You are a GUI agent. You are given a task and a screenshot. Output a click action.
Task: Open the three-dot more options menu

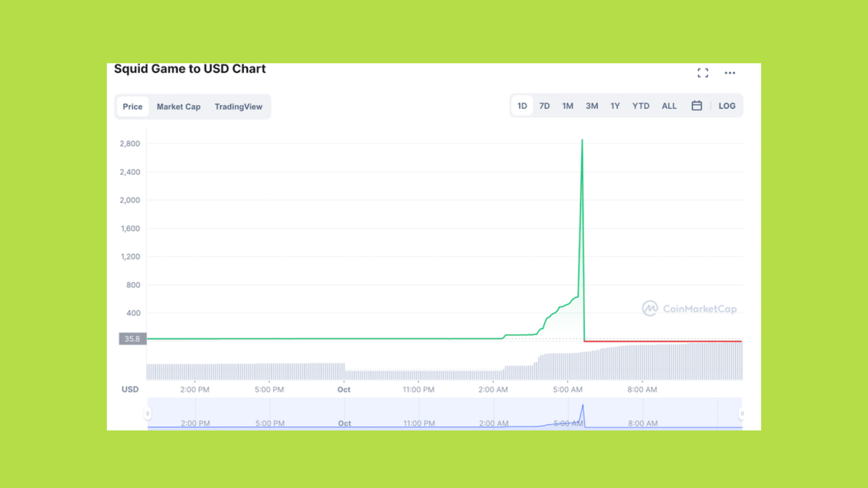(x=730, y=73)
